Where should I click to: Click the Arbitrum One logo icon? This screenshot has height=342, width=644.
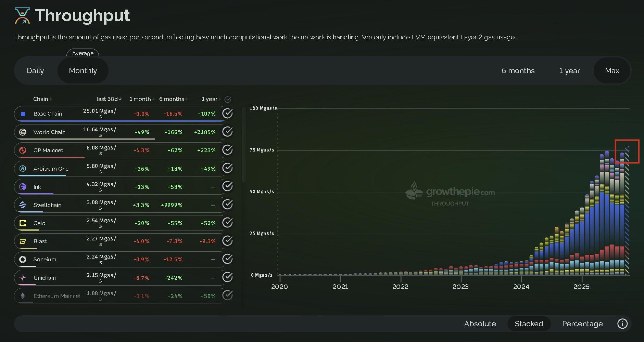[x=23, y=169]
